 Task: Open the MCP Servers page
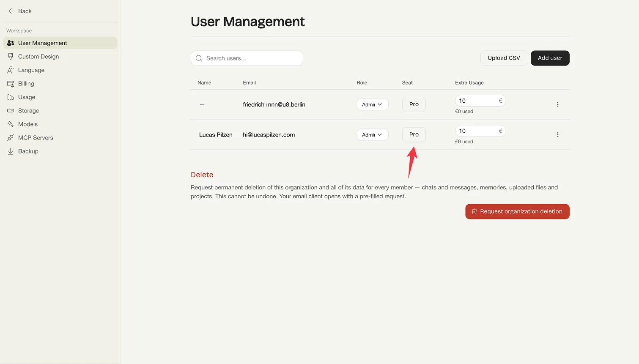(60, 138)
